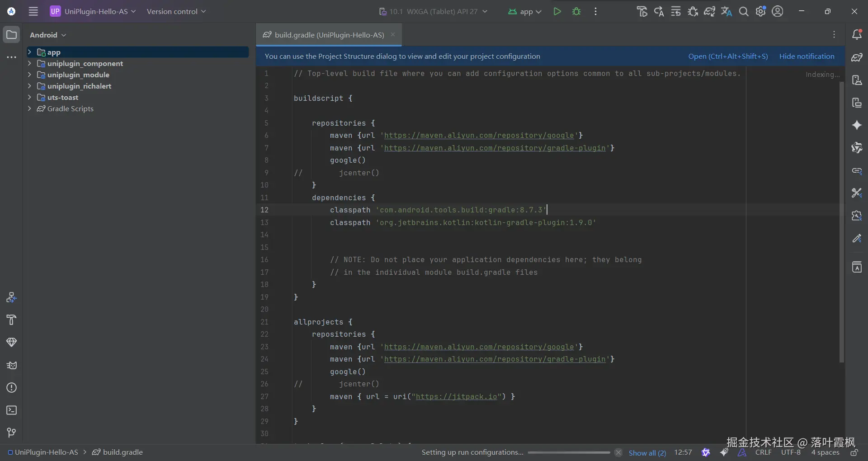The image size is (868, 461).
Task: Click the Debug app bug icon
Action: pos(576,12)
